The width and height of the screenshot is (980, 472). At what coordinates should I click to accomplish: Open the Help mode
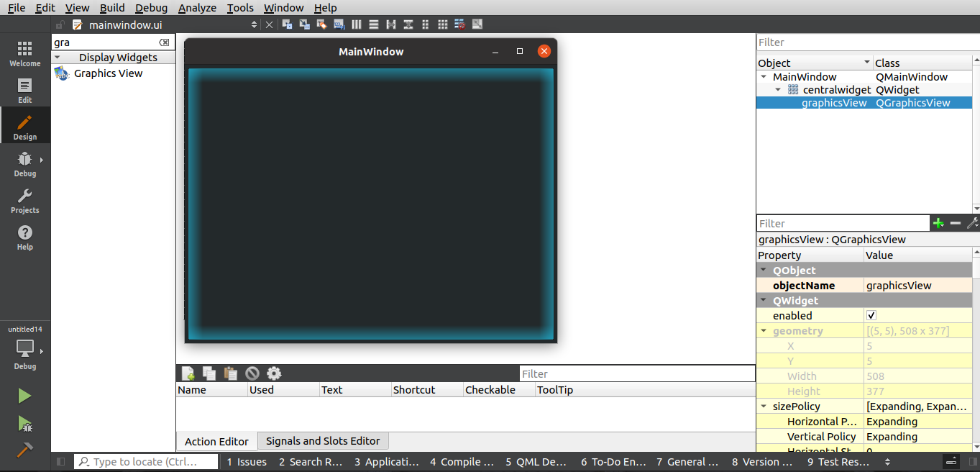[24, 237]
